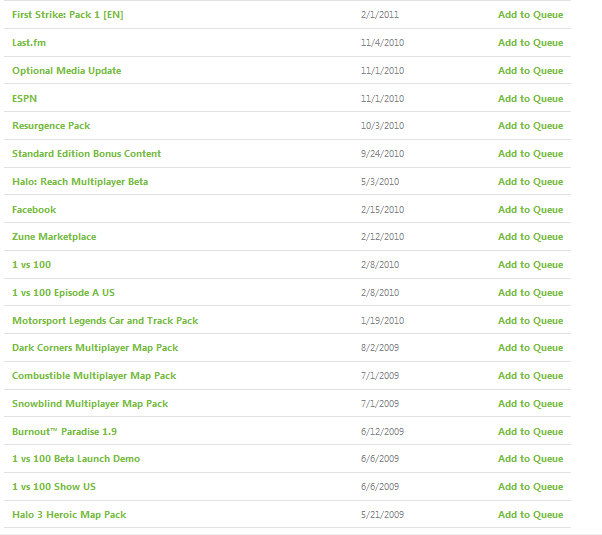Add Zune Marketplace to queue
This screenshot has width=602, height=535.
click(531, 237)
